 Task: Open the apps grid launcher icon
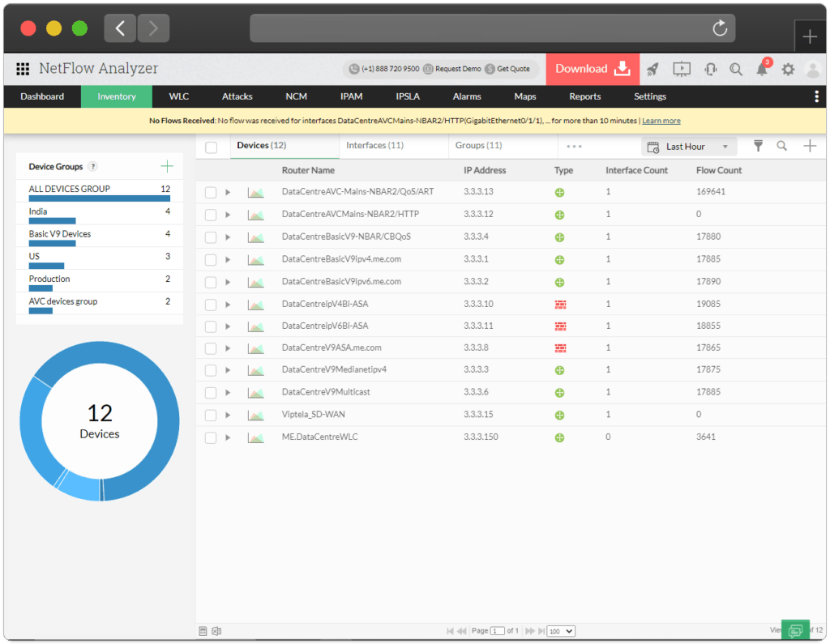(22, 69)
